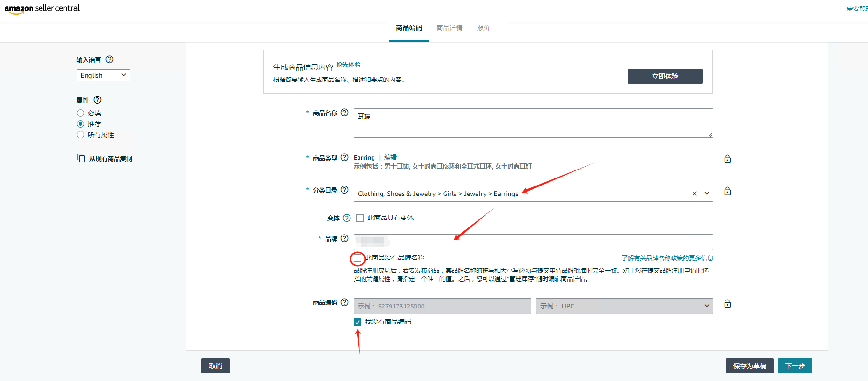Open help icon next to 变体

347,218
